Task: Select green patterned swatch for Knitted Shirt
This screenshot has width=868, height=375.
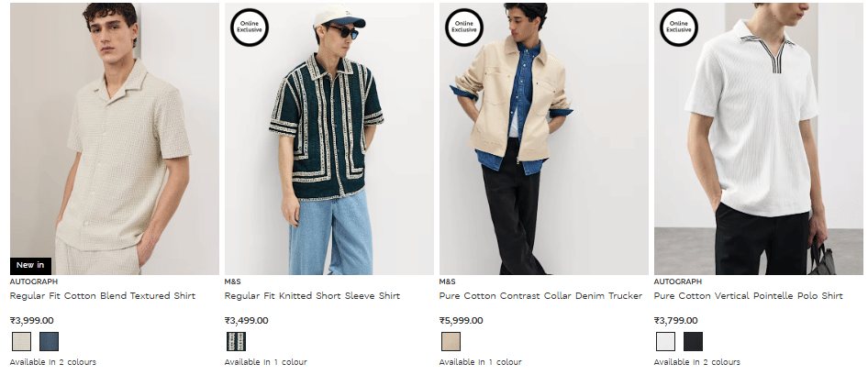Action: coord(237,341)
